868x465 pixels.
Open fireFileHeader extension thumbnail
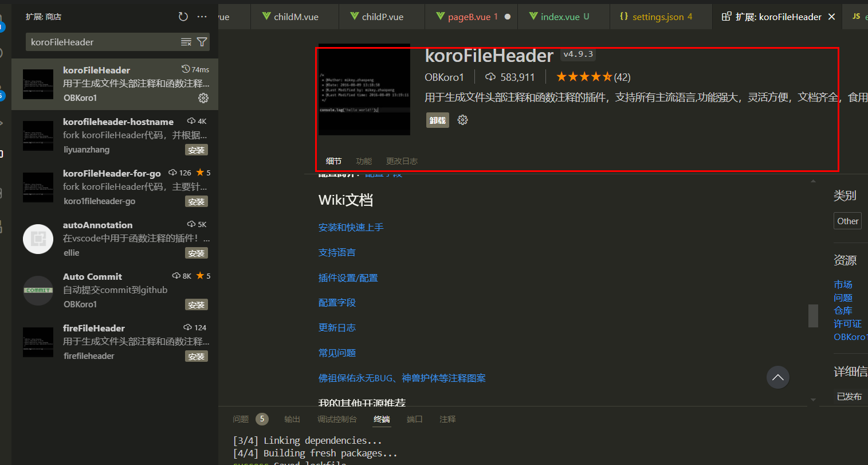(38, 342)
